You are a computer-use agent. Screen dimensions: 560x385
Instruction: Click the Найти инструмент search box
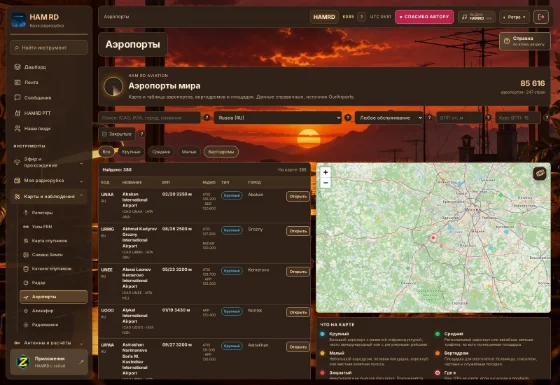point(49,48)
